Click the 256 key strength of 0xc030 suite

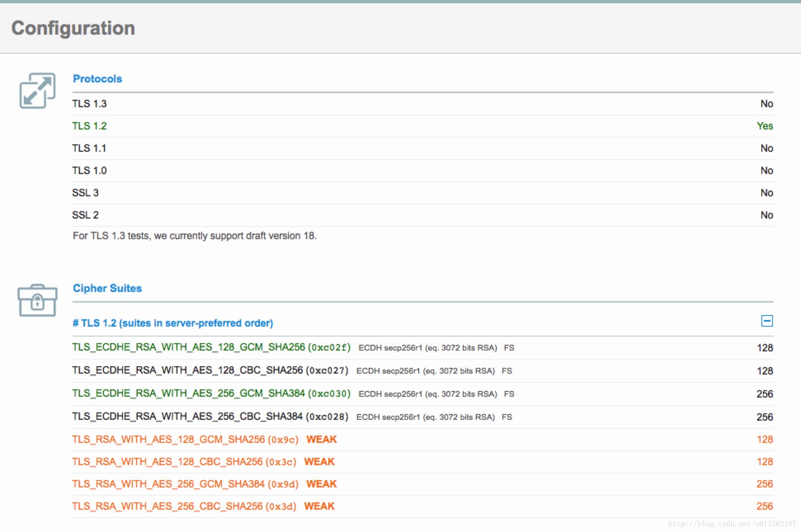[x=765, y=394]
